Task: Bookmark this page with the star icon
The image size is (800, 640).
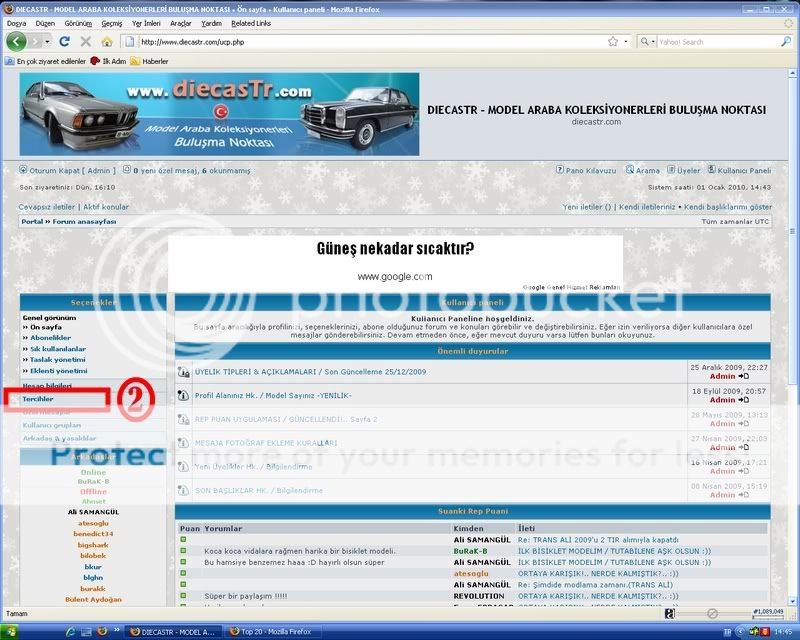Action: [613, 42]
